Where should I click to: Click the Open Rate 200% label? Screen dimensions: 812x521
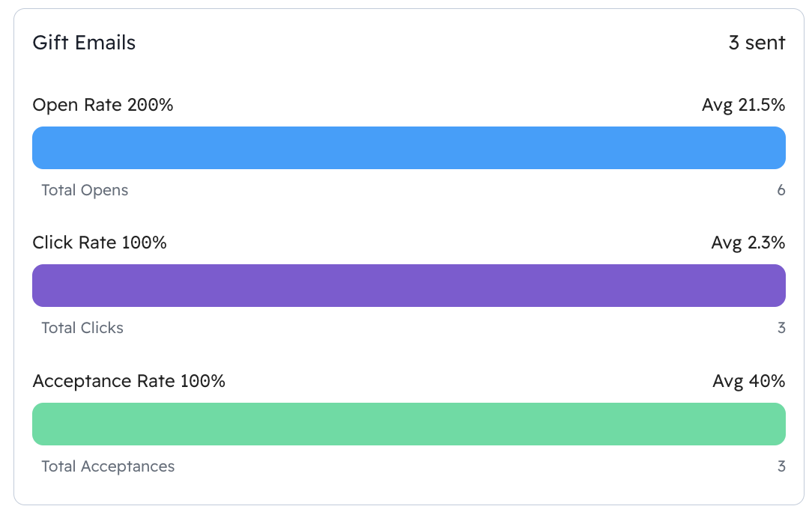pos(103,105)
